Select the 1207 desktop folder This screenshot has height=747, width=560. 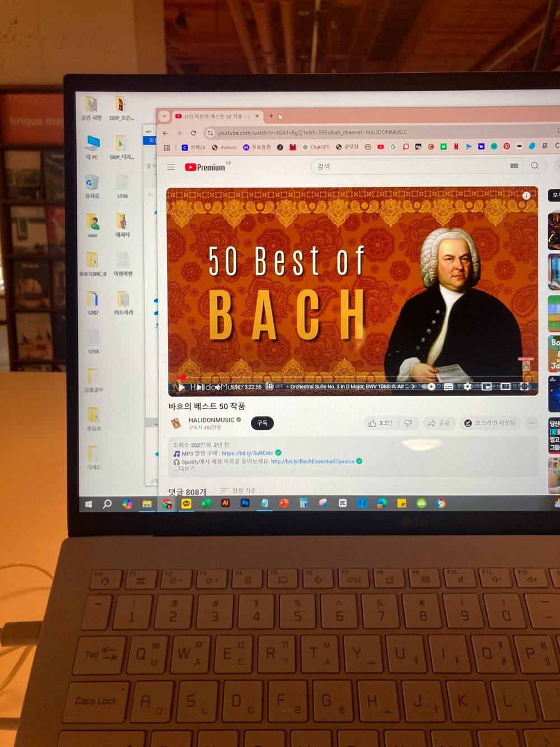pyautogui.click(x=92, y=303)
